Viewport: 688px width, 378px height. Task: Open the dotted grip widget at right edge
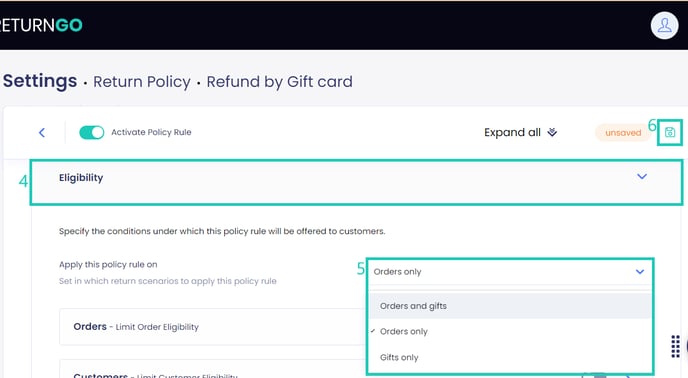click(676, 346)
